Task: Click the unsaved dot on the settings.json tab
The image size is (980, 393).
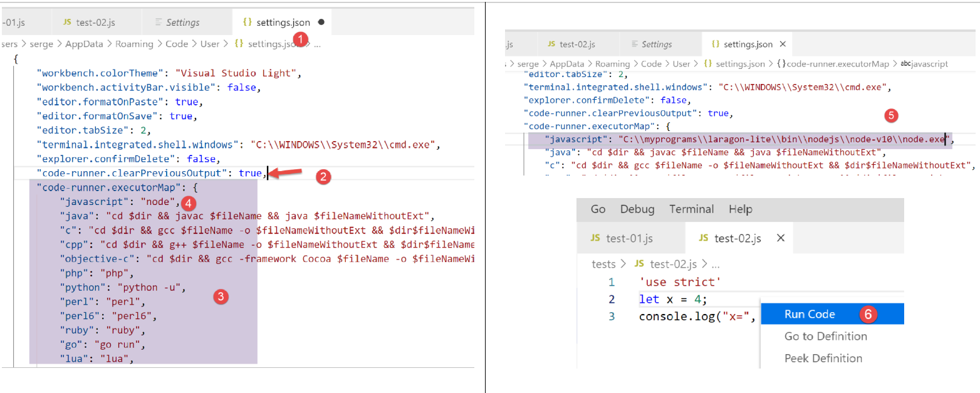Action: click(x=321, y=23)
